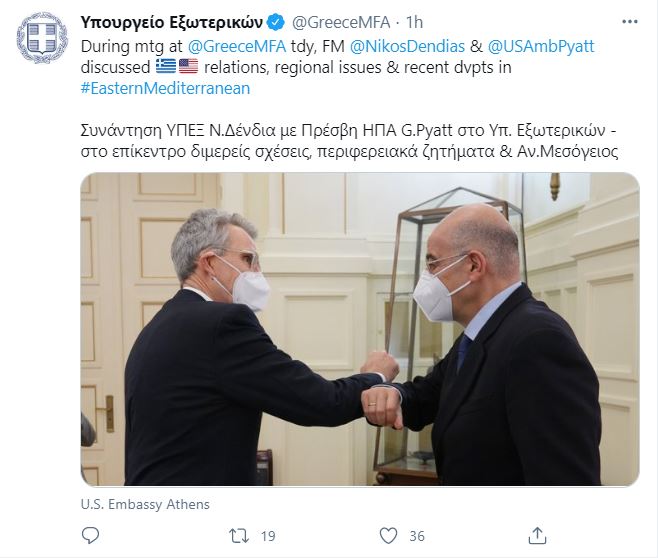
Task: Click the US flag emoji
Action: pyautogui.click(x=188, y=66)
